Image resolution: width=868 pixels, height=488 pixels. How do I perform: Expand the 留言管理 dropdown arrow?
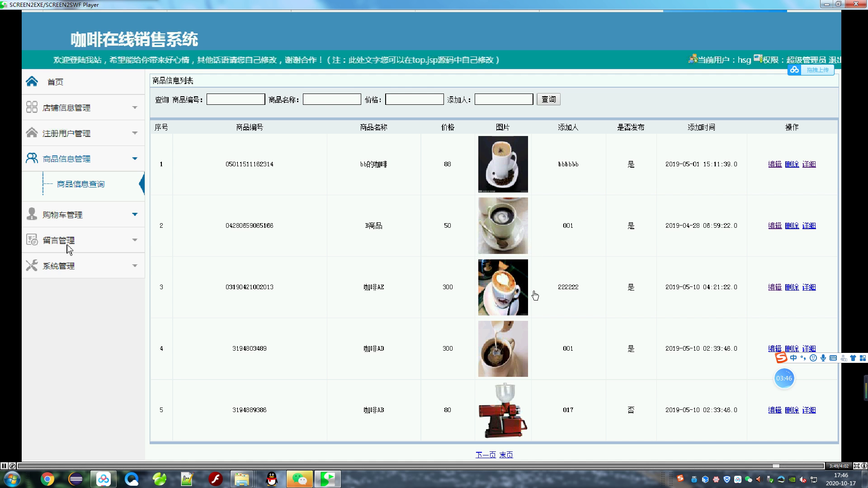coord(135,240)
